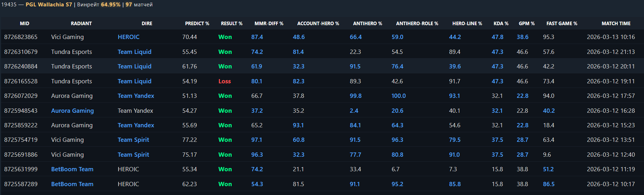Click Tundra Esports in the 8726165528 row

click(71, 81)
